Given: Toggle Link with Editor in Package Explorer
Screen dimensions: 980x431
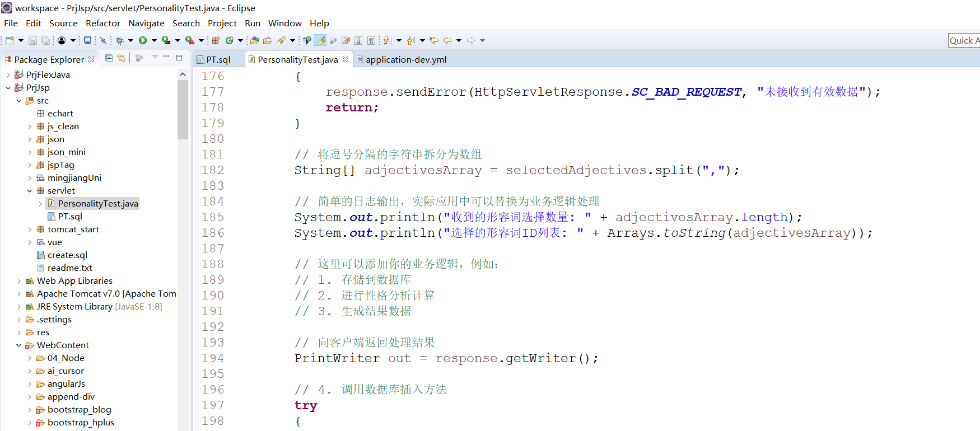Looking at the screenshot, I should coord(122,58).
